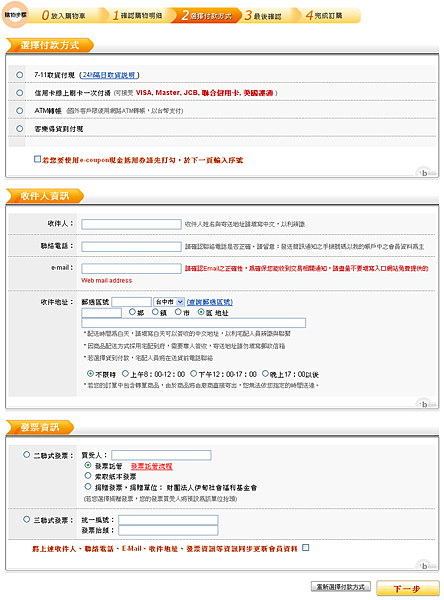This screenshot has width=444, height=600.
Task: Select 捐贈發票 donation option
Action: (88, 486)
